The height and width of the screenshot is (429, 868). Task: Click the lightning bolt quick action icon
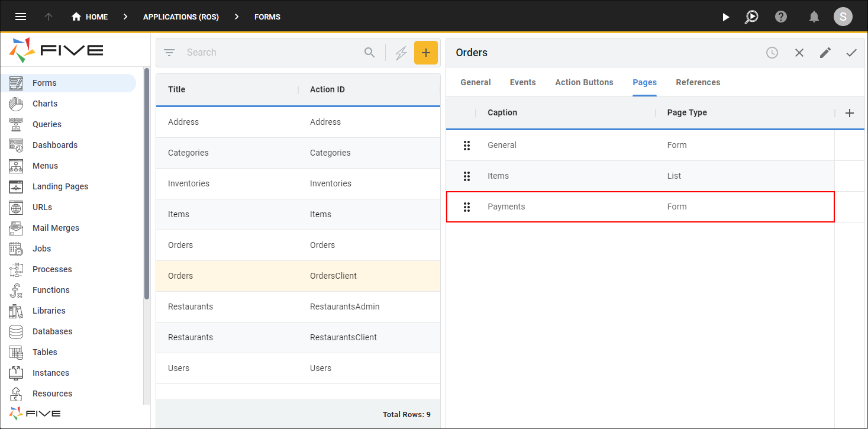(401, 53)
